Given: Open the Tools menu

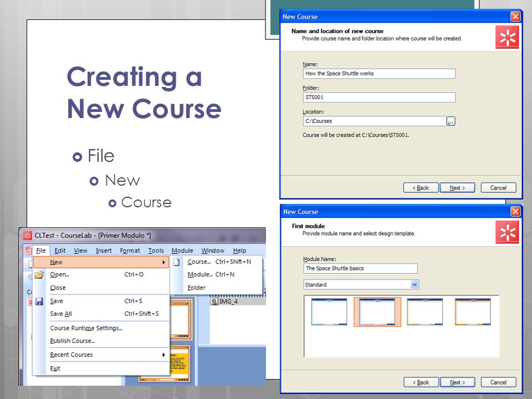Looking at the screenshot, I should 156,250.
